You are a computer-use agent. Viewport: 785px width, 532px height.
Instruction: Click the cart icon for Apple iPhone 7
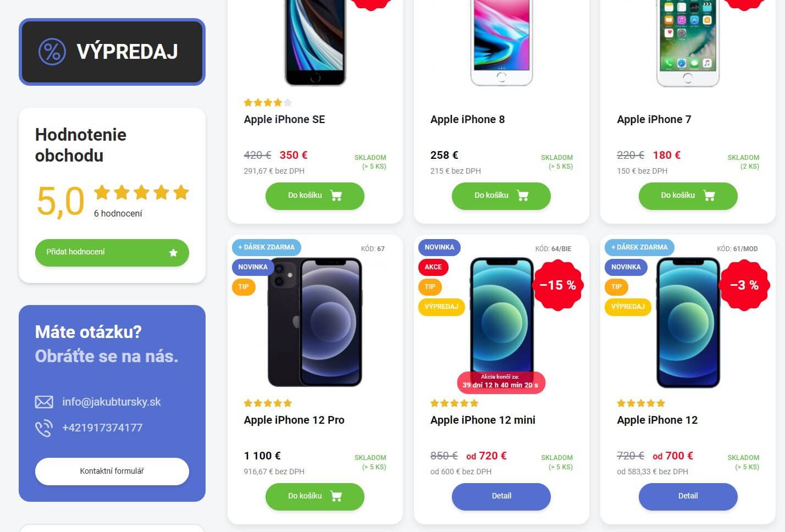click(709, 196)
